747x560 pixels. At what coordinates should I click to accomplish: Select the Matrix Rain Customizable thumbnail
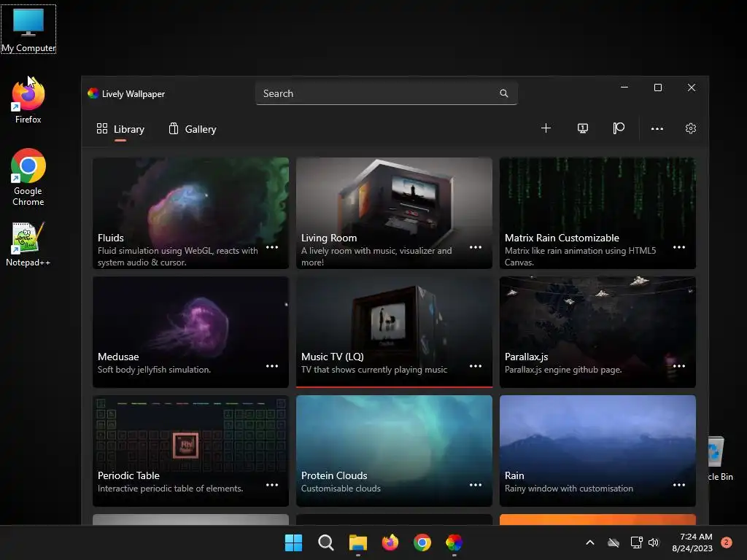point(597,214)
